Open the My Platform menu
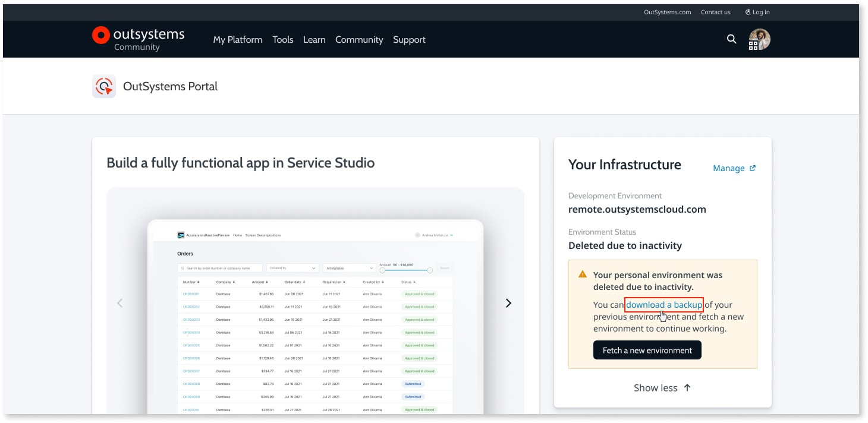Screen dimensions: 868x423 (238, 40)
